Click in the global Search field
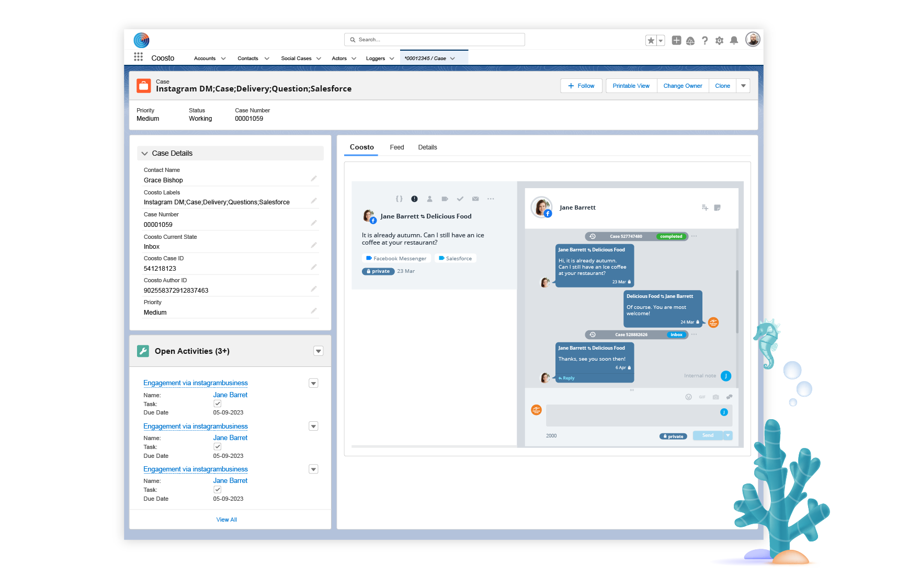 pyautogui.click(x=434, y=40)
